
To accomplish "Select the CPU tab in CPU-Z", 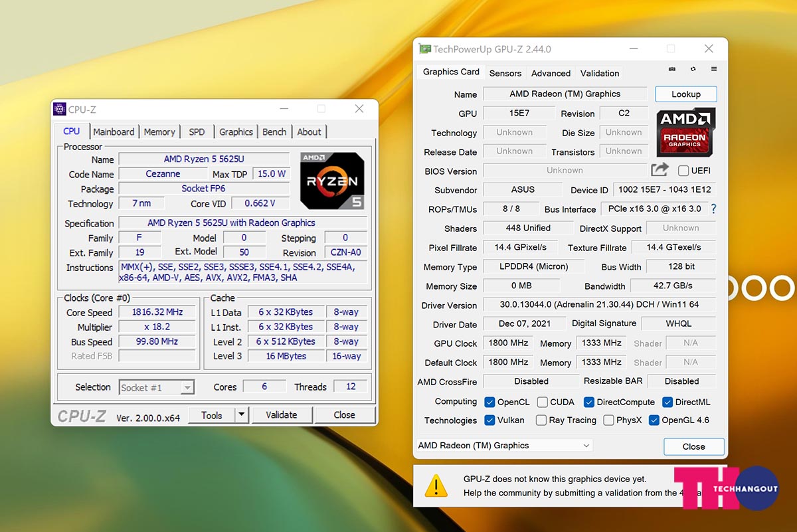I will point(72,131).
